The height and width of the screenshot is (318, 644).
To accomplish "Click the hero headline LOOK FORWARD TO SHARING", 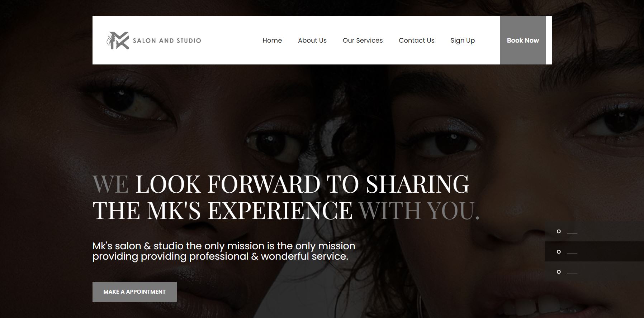I will 302,184.
